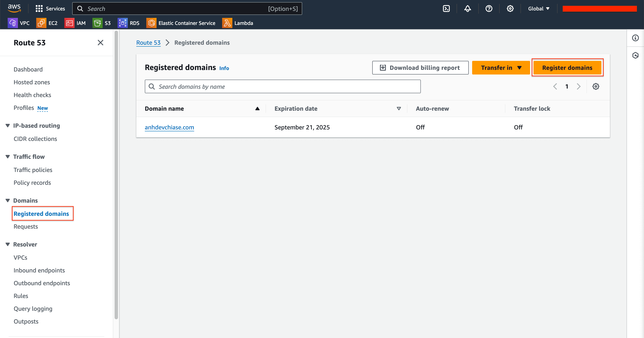
Task: Open the Services grid menu
Action: tap(39, 9)
